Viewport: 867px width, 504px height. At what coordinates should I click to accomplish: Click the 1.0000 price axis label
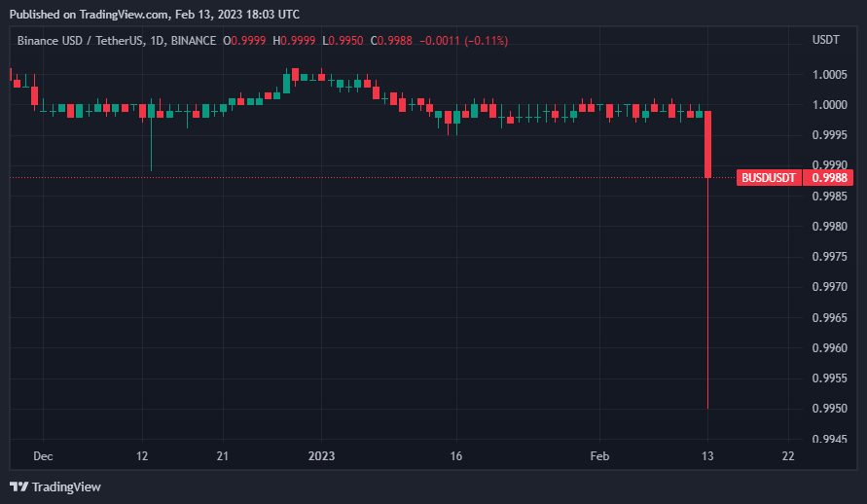coord(830,105)
